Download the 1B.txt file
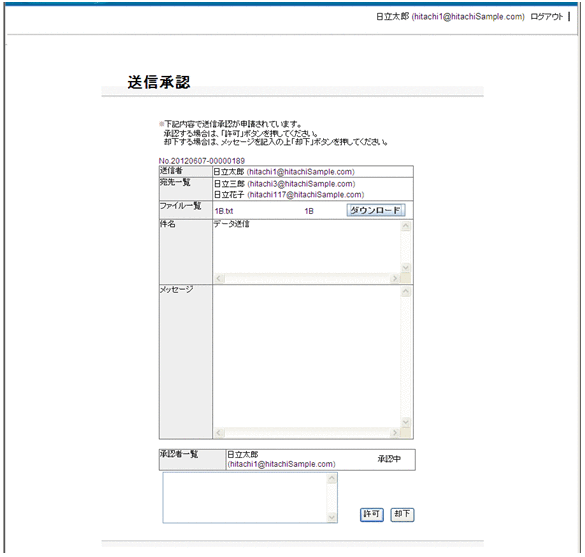 click(x=375, y=210)
